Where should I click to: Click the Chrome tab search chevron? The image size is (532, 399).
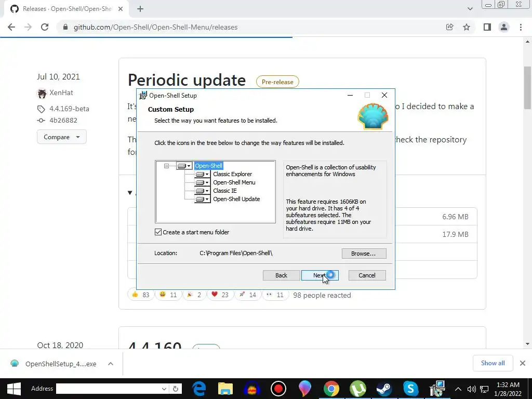470,9
